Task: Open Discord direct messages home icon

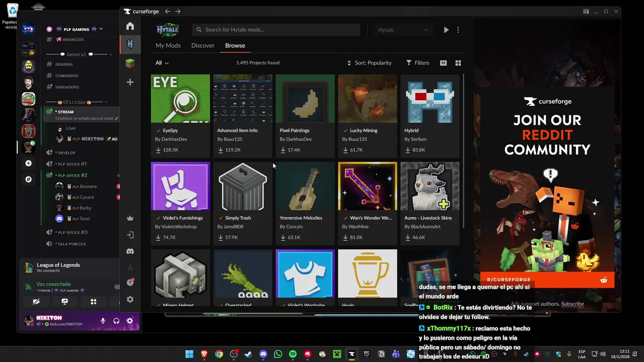Action: pos(28,29)
